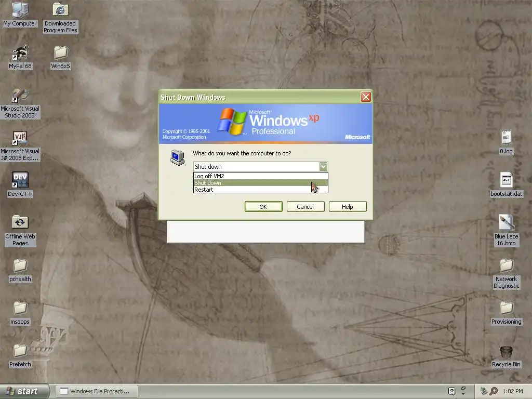532x399 pixels.
Task: Click the help question mark tray icon
Action: [x=451, y=391]
